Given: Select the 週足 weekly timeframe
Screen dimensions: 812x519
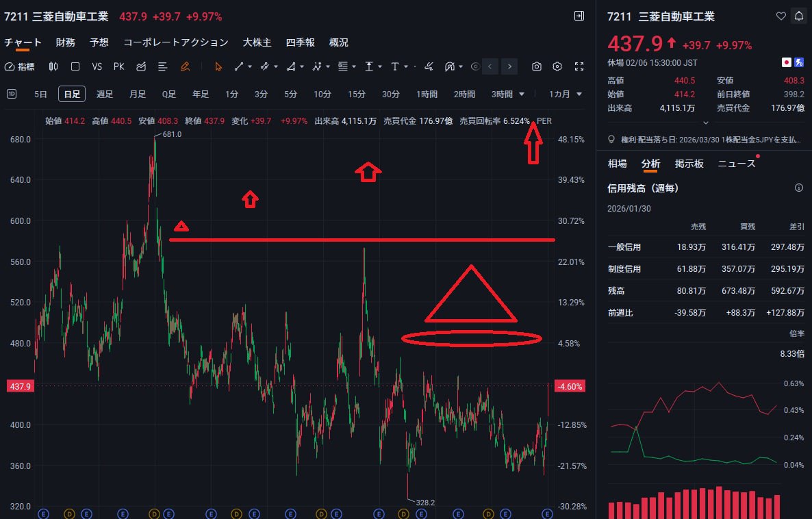Looking at the screenshot, I should click(x=105, y=94).
